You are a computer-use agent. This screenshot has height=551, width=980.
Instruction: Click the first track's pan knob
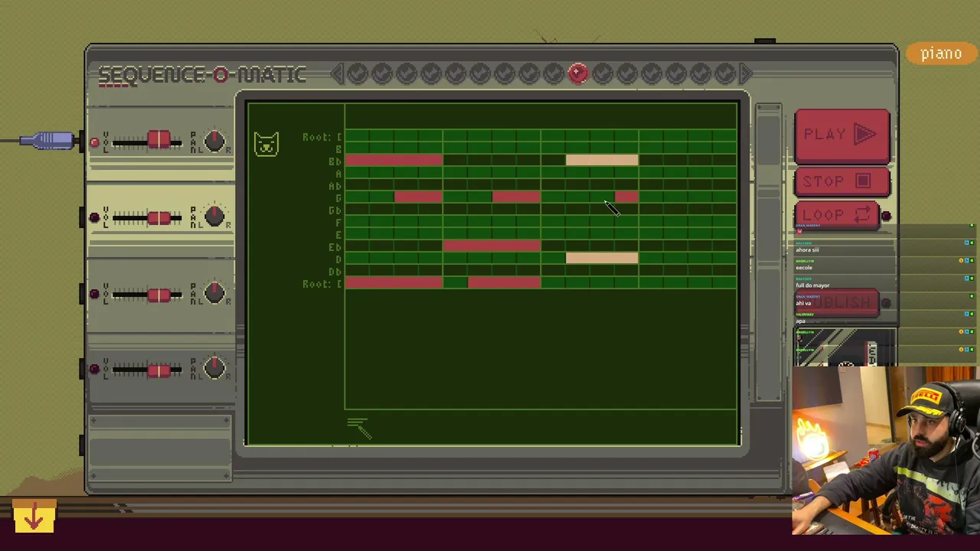point(215,141)
